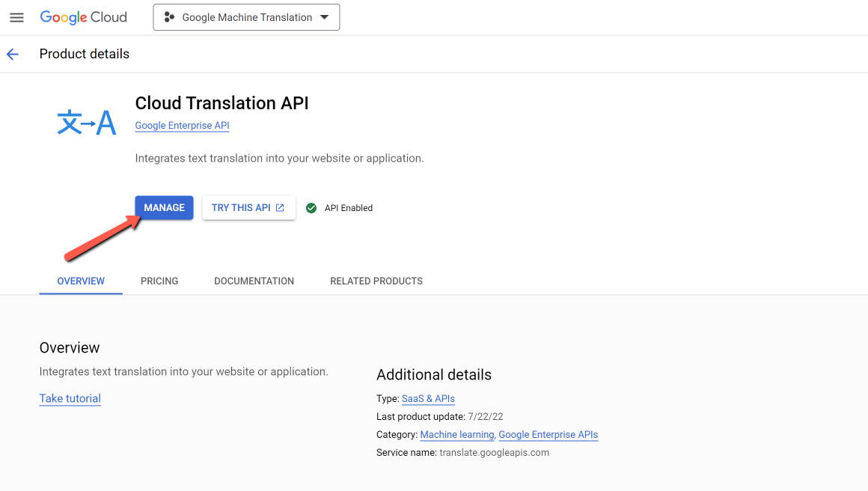Follow the SaaS & APIs type link

point(429,398)
